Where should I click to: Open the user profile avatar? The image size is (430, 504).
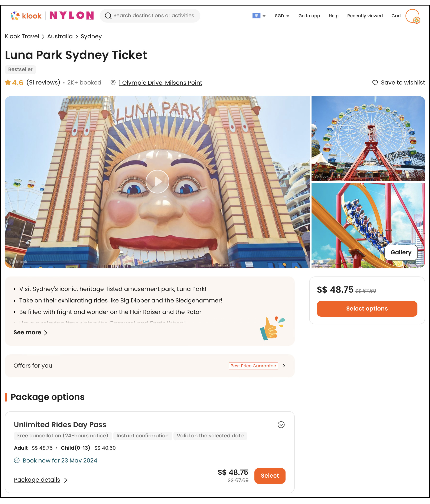point(412,16)
